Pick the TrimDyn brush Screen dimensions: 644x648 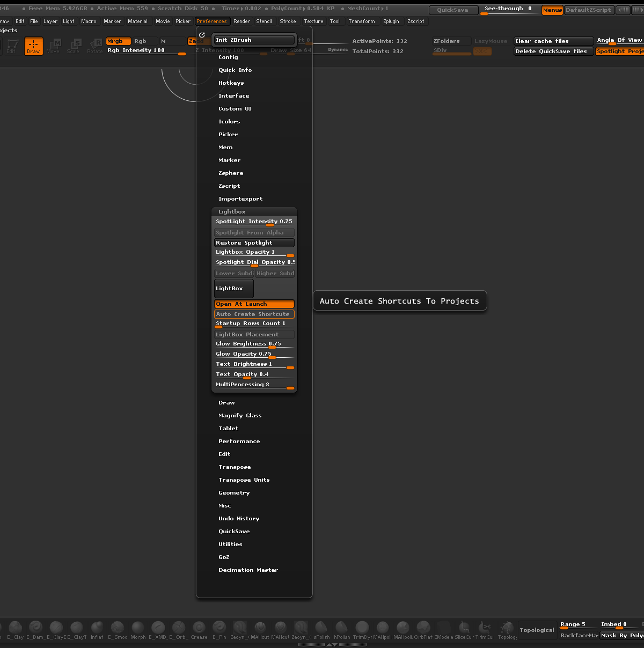(x=362, y=630)
